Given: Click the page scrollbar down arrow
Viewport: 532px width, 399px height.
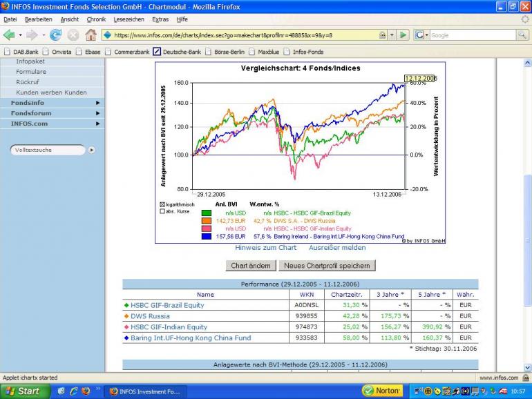Looking at the screenshot, I should [x=528, y=367].
